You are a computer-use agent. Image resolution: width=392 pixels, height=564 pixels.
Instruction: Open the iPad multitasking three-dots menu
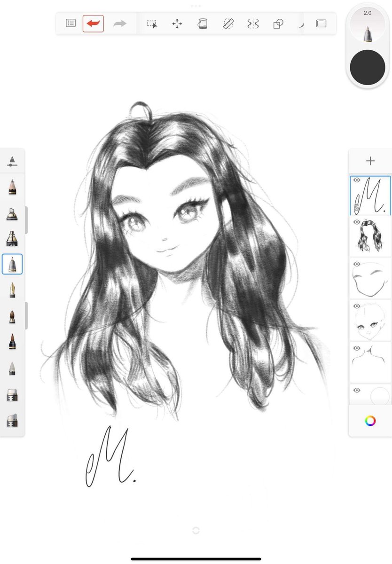(196, 6)
